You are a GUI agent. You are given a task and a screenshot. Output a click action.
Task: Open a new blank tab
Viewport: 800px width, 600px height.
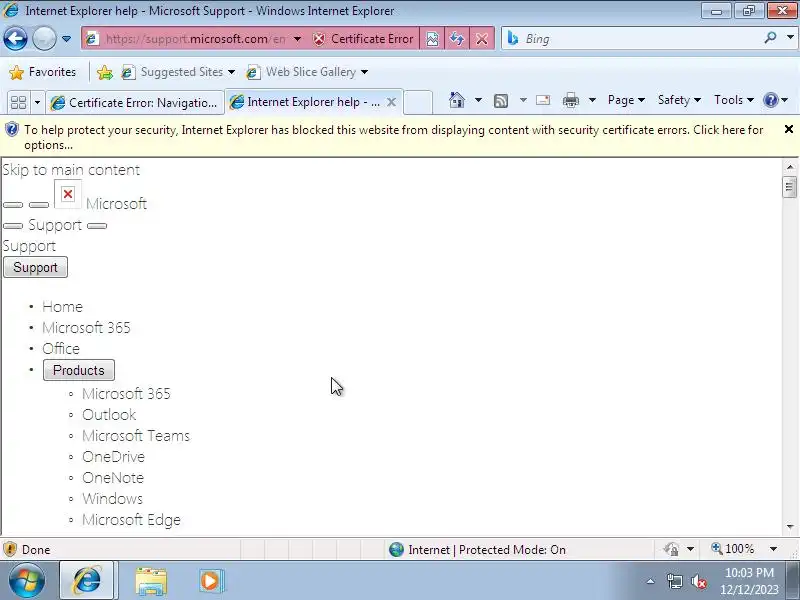[x=418, y=102]
